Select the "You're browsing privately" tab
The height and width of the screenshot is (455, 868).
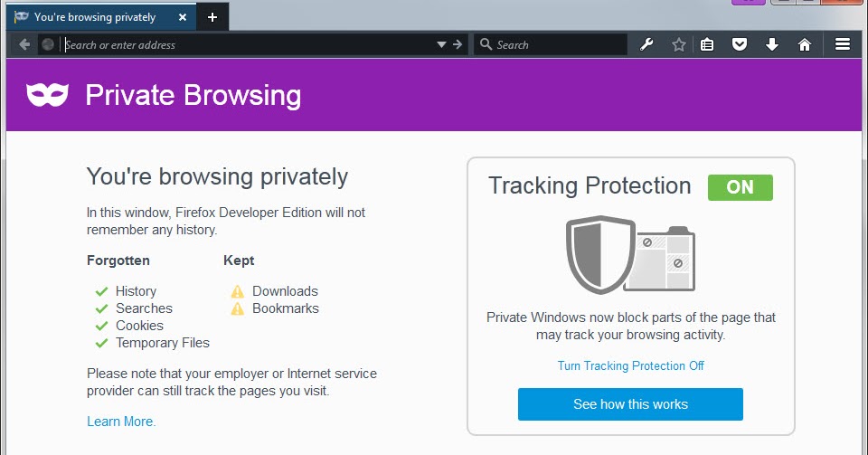[94, 17]
